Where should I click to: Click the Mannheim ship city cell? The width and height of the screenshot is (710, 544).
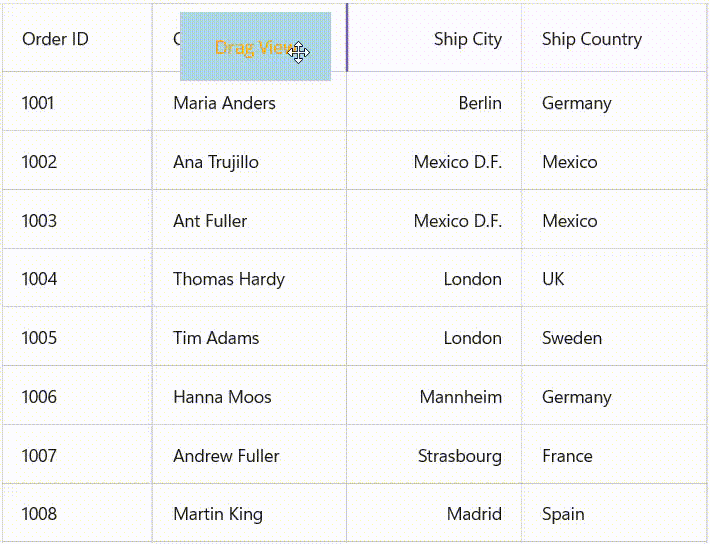(460, 397)
